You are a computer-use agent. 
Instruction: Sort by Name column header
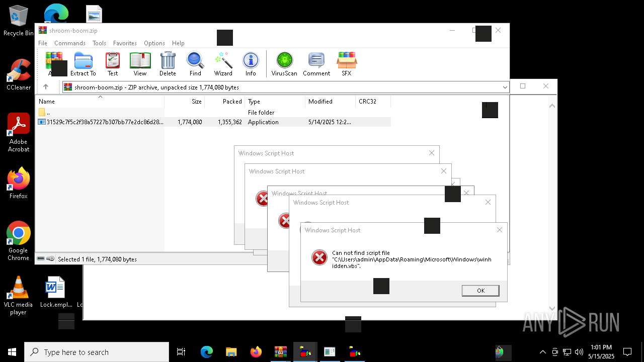[100, 102]
